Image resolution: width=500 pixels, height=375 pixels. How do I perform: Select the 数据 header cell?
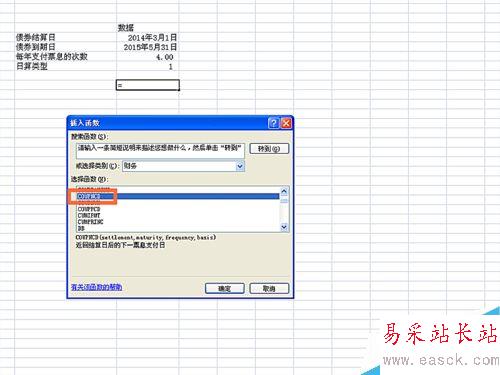(x=148, y=28)
